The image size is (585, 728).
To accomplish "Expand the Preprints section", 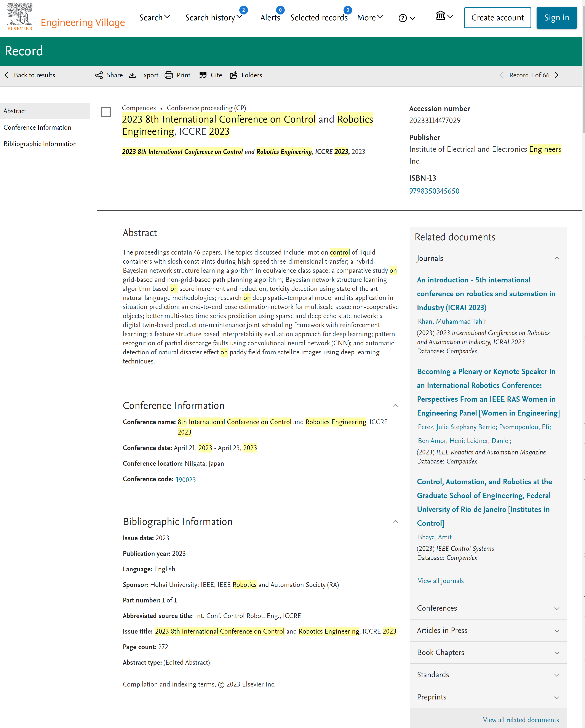I will tap(488, 697).
